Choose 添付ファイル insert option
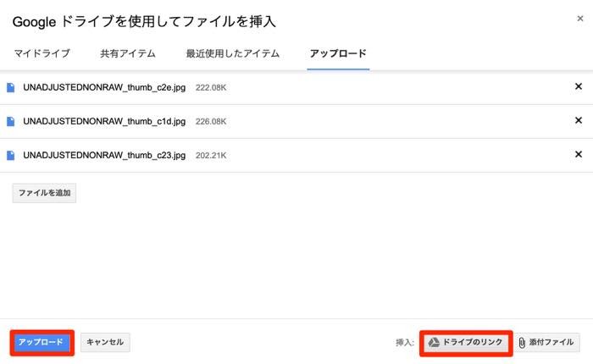593x364 pixels. [547, 343]
